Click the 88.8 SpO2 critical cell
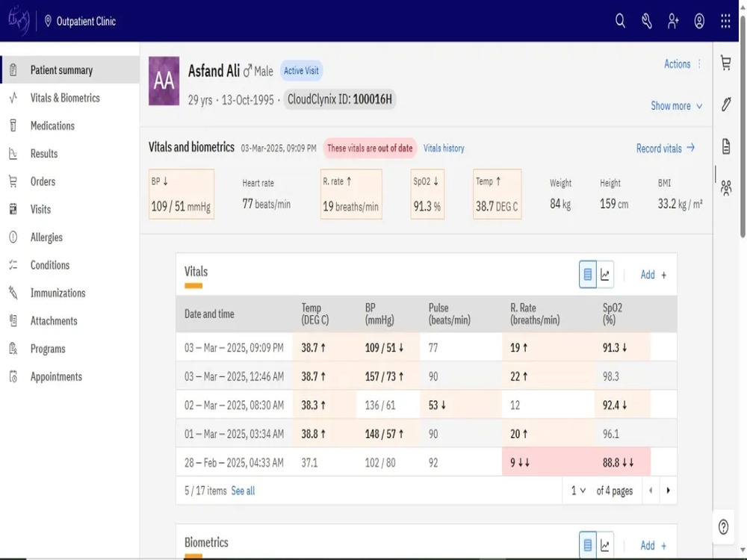The image size is (747, 560). pyautogui.click(x=622, y=462)
